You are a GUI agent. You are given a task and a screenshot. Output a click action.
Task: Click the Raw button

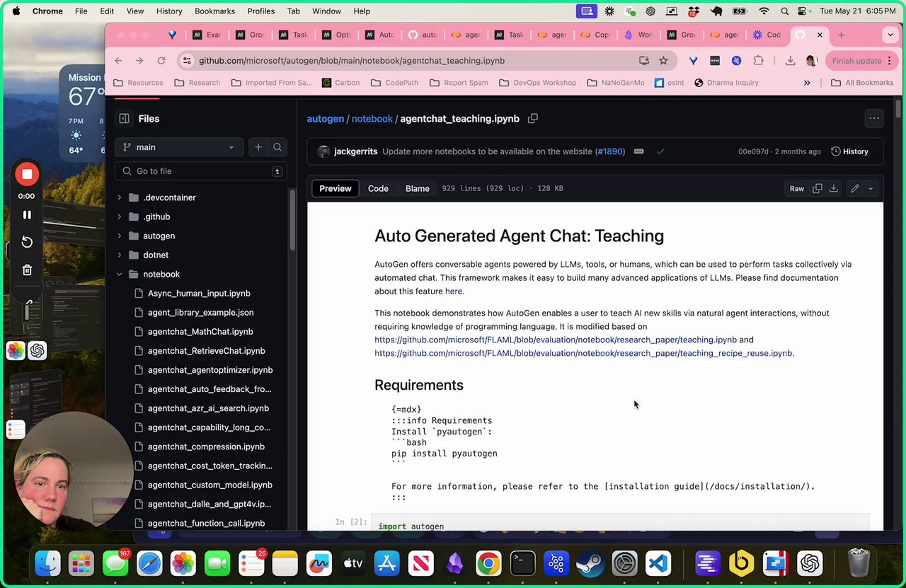tap(797, 188)
